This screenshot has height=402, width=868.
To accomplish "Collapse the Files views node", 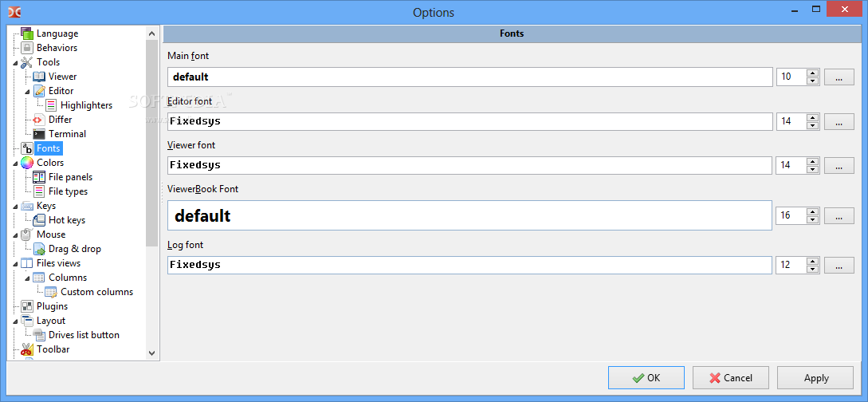I will click(x=15, y=263).
